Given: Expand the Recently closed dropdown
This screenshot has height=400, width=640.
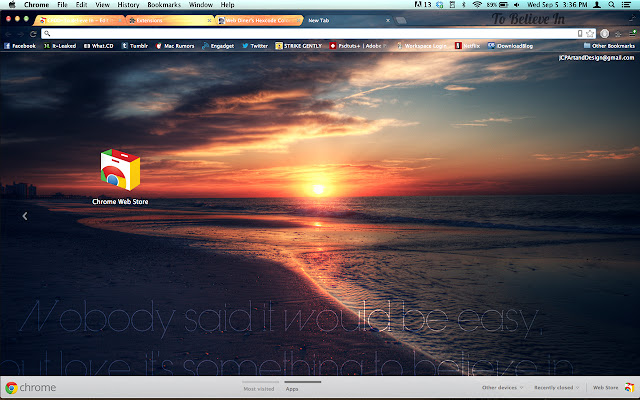Looking at the screenshot, I should pyautogui.click(x=556, y=387).
